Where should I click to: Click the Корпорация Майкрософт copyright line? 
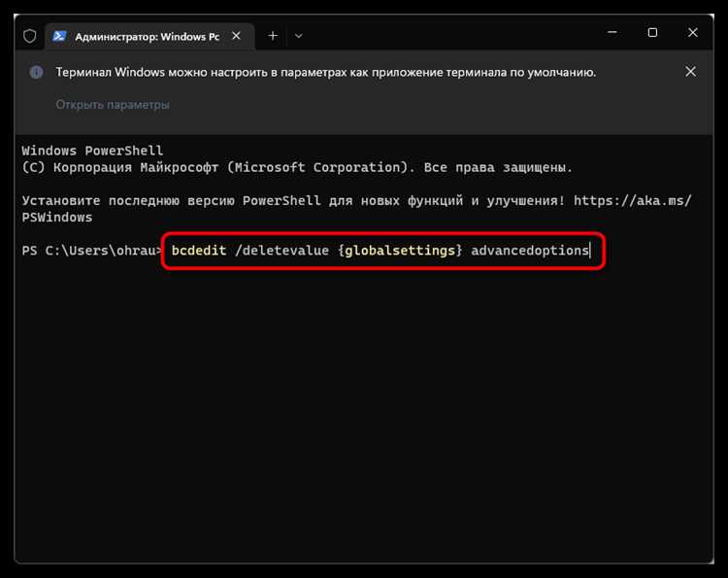(297, 167)
